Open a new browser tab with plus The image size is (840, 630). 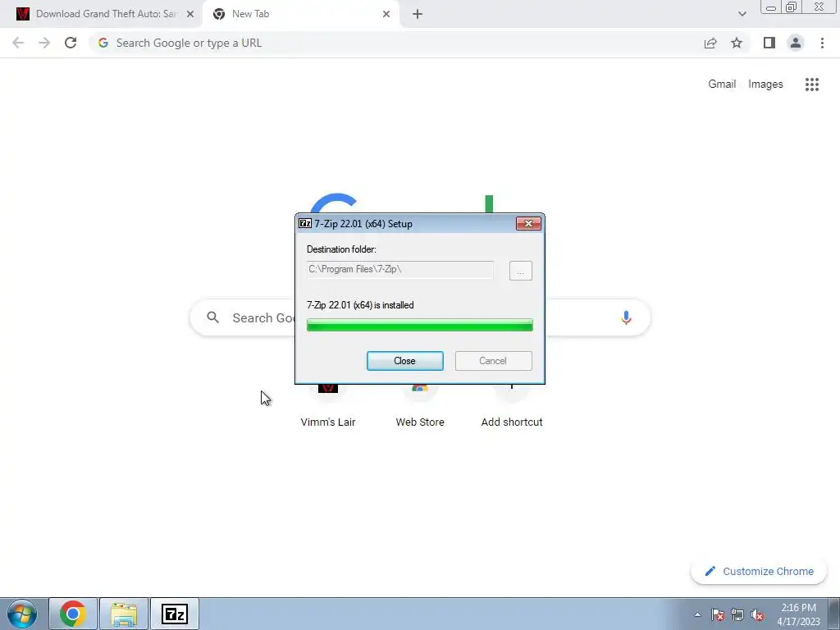tap(418, 15)
